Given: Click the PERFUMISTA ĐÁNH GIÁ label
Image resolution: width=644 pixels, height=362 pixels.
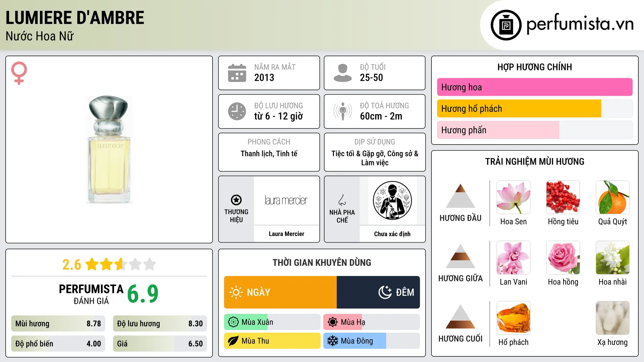Looking at the screenshot, I should pos(91,294).
